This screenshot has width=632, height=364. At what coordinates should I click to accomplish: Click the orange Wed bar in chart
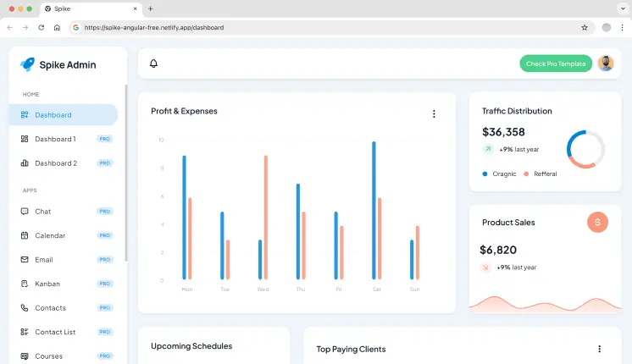pos(266,218)
